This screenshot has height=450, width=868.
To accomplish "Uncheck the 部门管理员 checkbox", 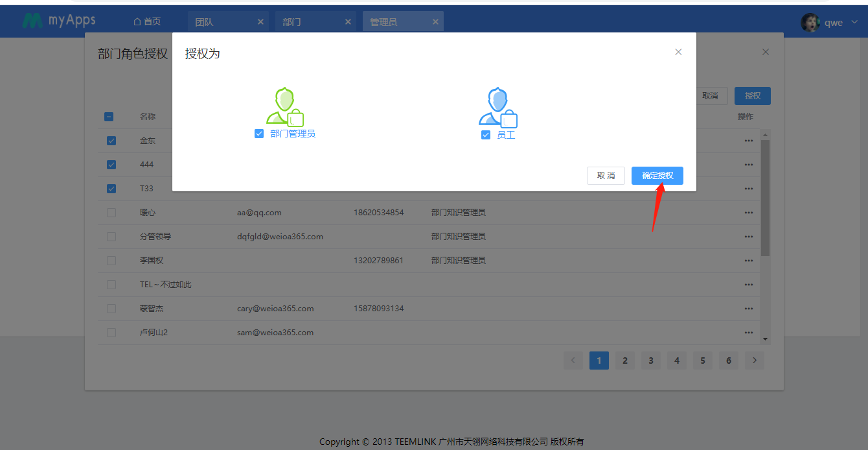I will click(259, 134).
